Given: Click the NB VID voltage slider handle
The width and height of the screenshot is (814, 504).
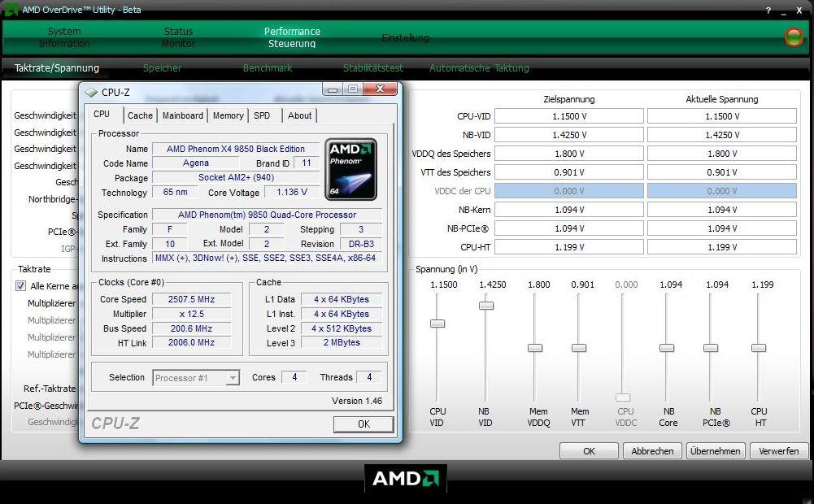Looking at the screenshot, I should (x=486, y=306).
